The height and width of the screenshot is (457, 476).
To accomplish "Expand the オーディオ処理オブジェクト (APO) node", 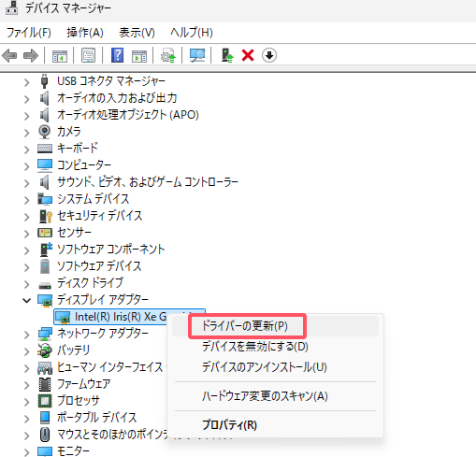I will (27, 116).
